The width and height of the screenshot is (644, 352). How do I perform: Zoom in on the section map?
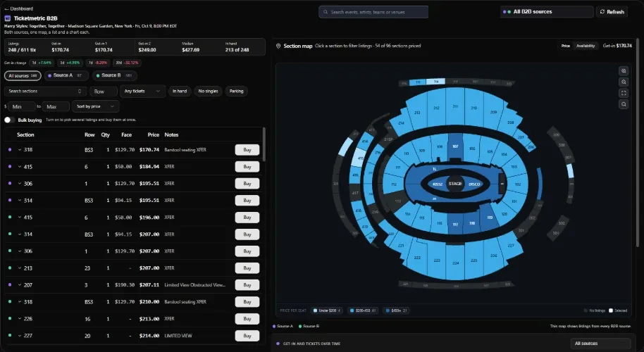[624, 71]
